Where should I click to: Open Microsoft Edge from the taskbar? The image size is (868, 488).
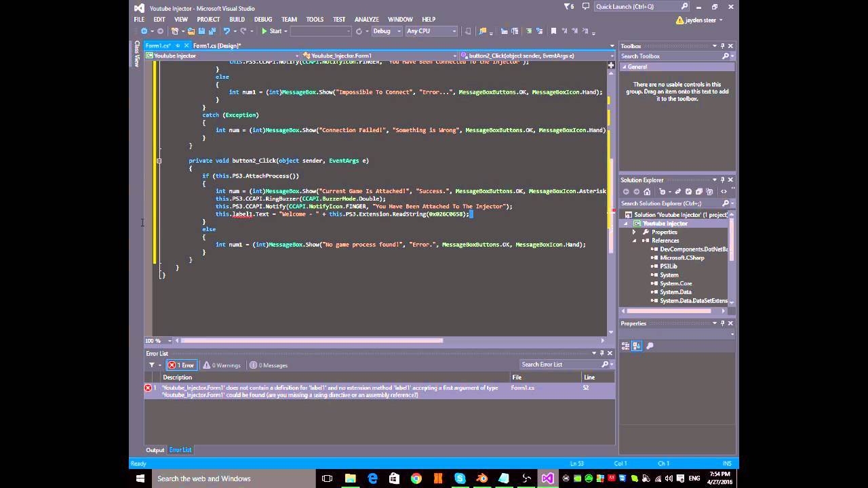pos(373,479)
